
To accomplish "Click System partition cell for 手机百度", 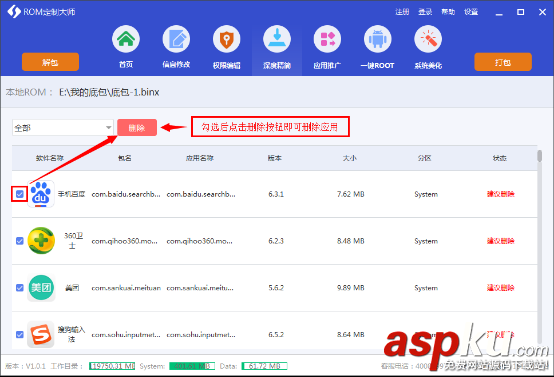I will click(x=426, y=194).
